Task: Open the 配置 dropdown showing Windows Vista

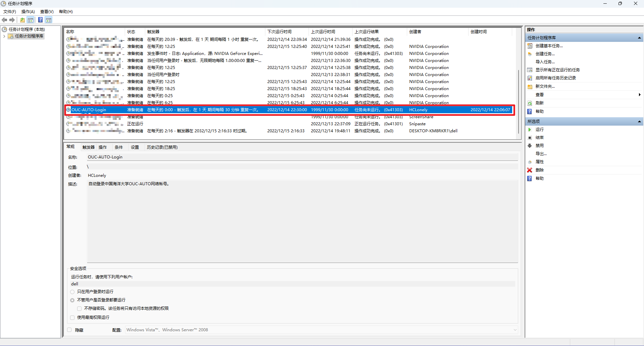Action: tap(322, 330)
